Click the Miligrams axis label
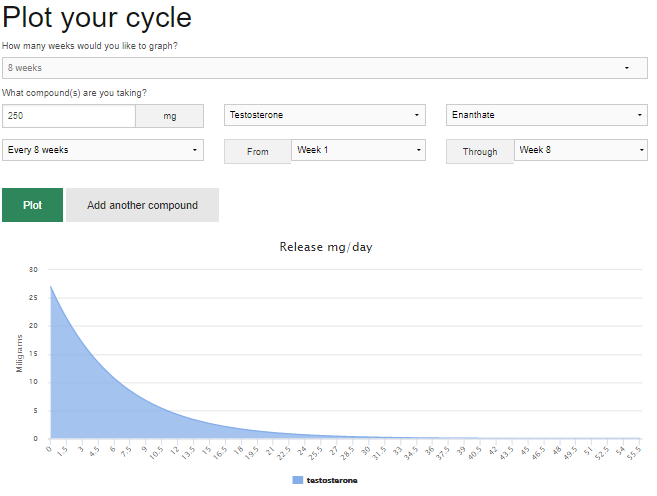Image resolution: width=657 pixels, height=496 pixels. [x=19, y=354]
